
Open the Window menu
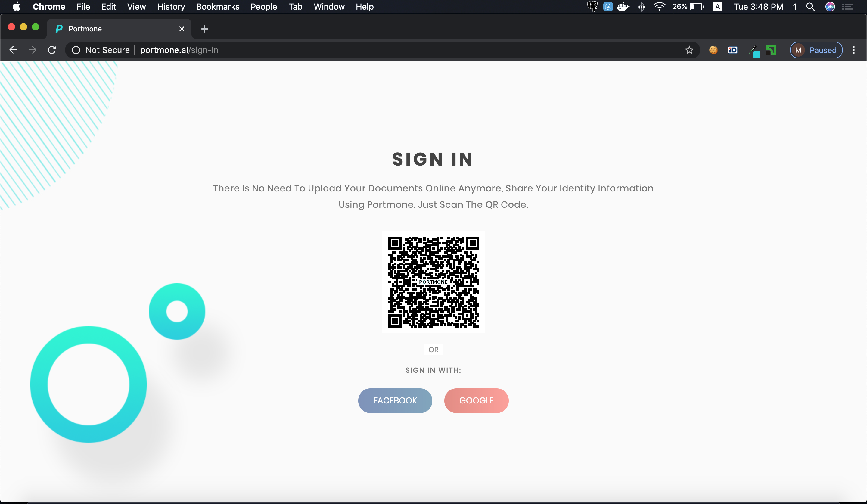click(x=329, y=7)
